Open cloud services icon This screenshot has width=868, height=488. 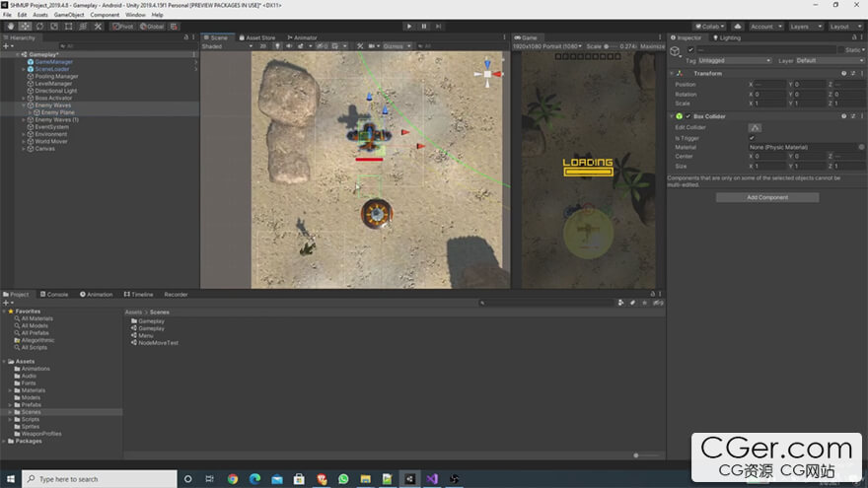[738, 26]
